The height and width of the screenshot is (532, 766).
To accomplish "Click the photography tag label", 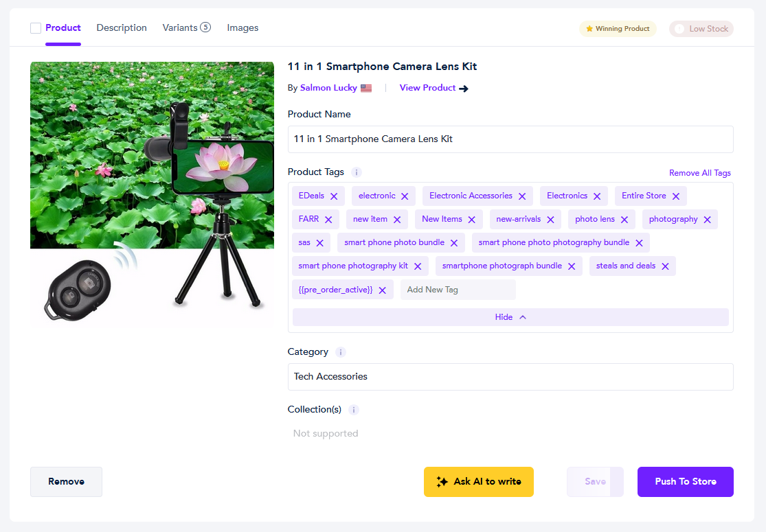I will click(673, 219).
